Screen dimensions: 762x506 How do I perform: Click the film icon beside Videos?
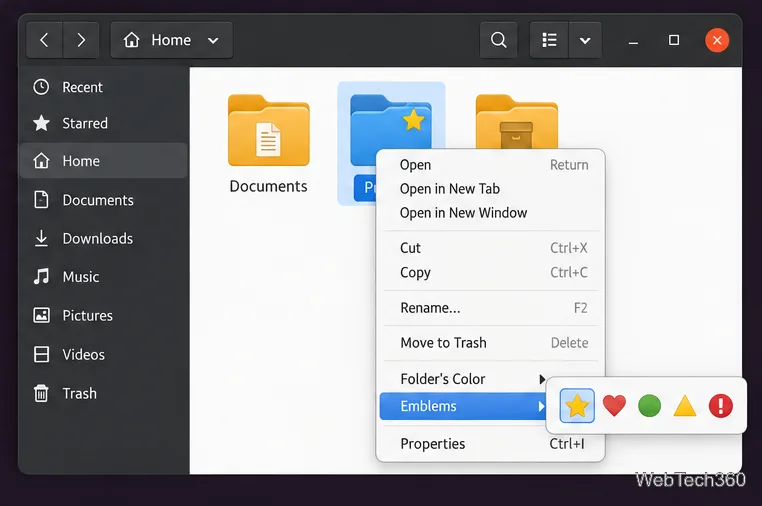[x=41, y=354]
